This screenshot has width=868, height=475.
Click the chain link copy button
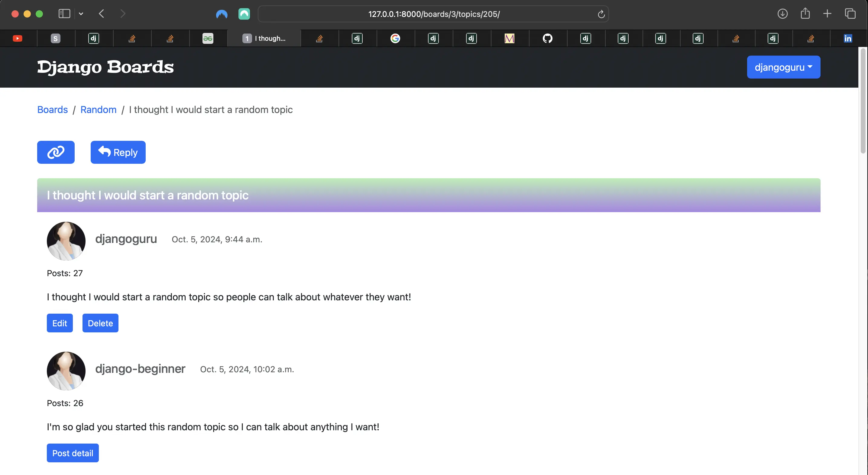tap(56, 152)
